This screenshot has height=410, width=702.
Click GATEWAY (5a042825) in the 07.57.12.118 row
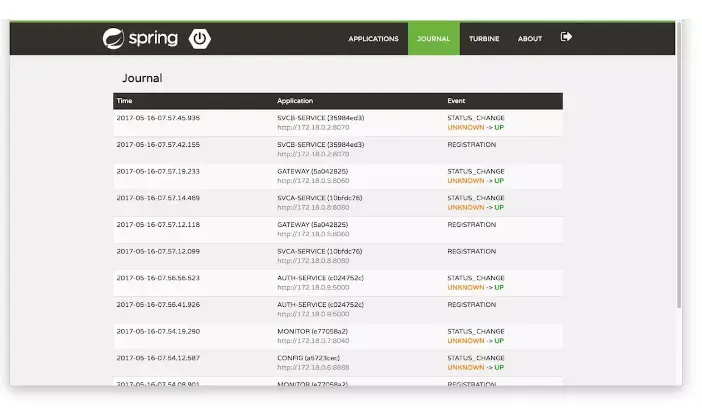pos(312,224)
